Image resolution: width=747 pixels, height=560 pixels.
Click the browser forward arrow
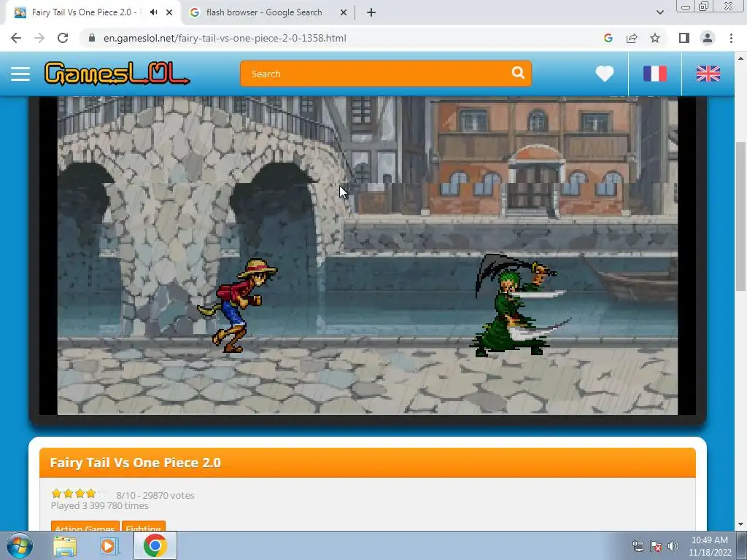pyautogui.click(x=39, y=38)
